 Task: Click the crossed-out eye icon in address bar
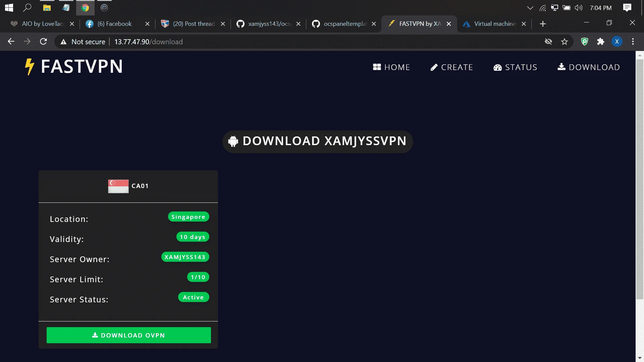pos(548,42)
